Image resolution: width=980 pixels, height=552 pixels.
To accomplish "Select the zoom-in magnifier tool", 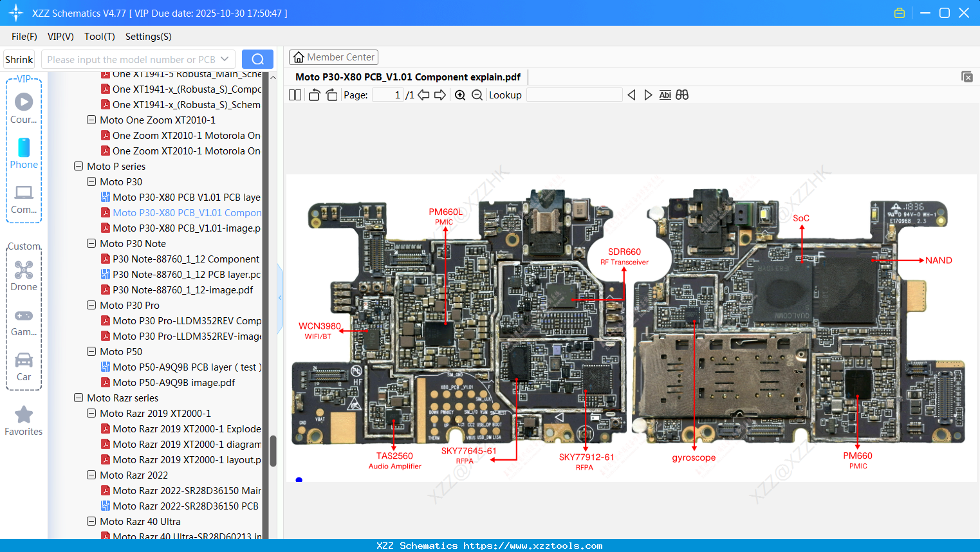I will (x=460, y=95).
